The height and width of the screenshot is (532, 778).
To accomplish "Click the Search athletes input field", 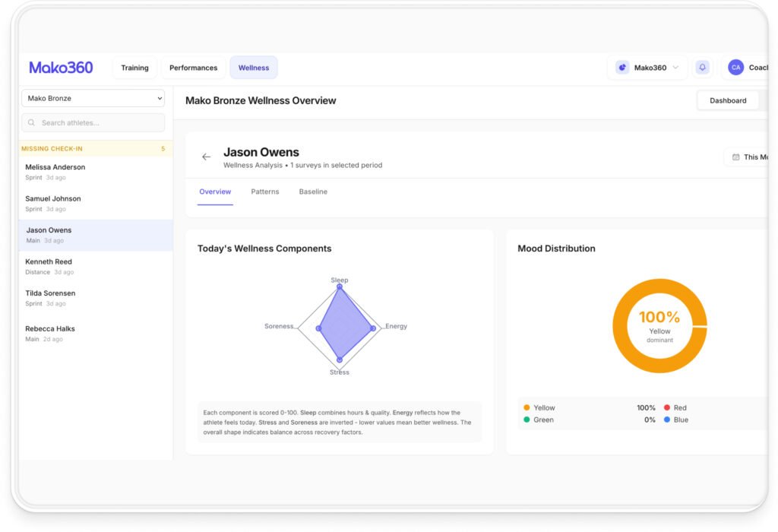I will coord(99,122).
